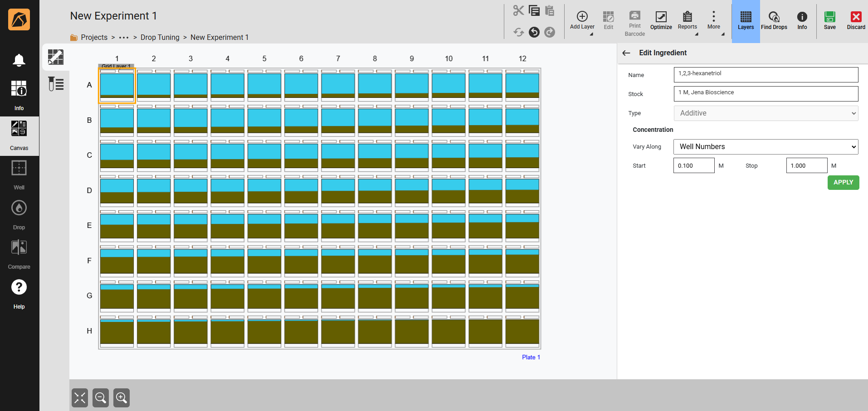Switch to the ingredient list view icon
This screenshot has height=411, width=868.
point(56,84)
